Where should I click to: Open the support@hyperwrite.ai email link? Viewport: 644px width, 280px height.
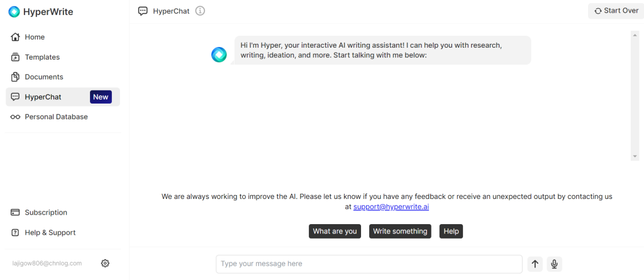coord(391,207)
